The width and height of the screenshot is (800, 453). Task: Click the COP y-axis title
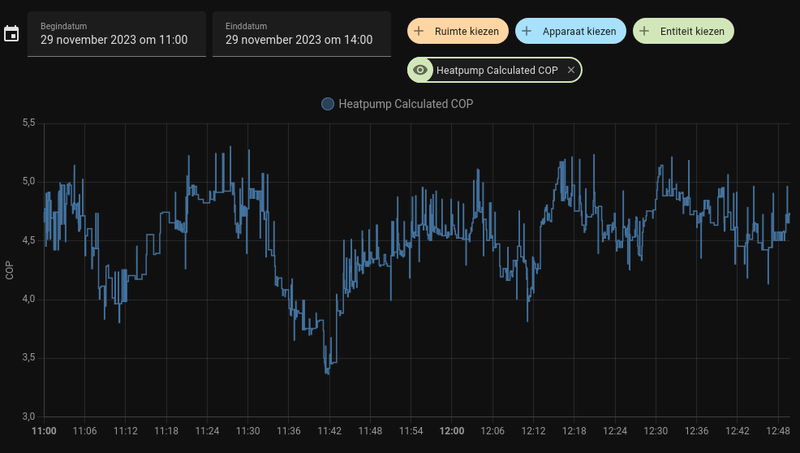tap(9, 270)
